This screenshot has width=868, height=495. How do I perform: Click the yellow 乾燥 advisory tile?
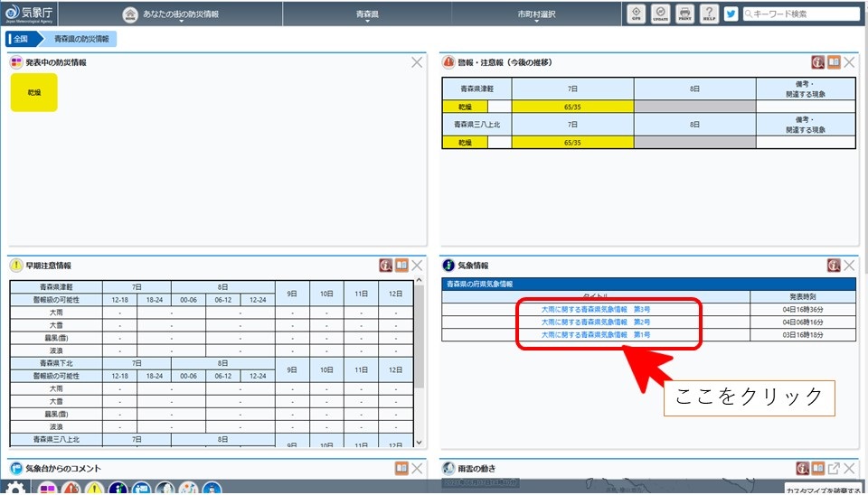[x=33, y=92]
